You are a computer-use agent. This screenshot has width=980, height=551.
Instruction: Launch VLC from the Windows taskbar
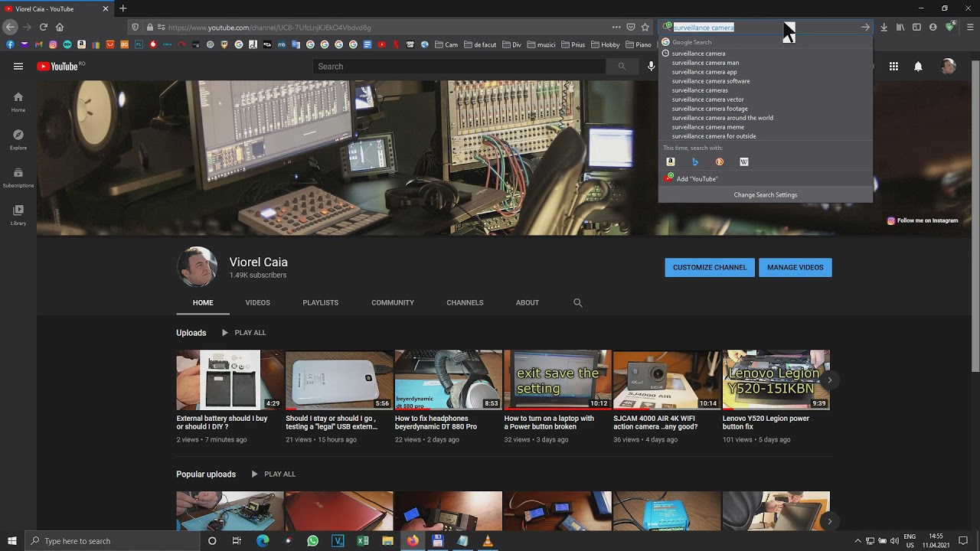(x=488, y=541)
